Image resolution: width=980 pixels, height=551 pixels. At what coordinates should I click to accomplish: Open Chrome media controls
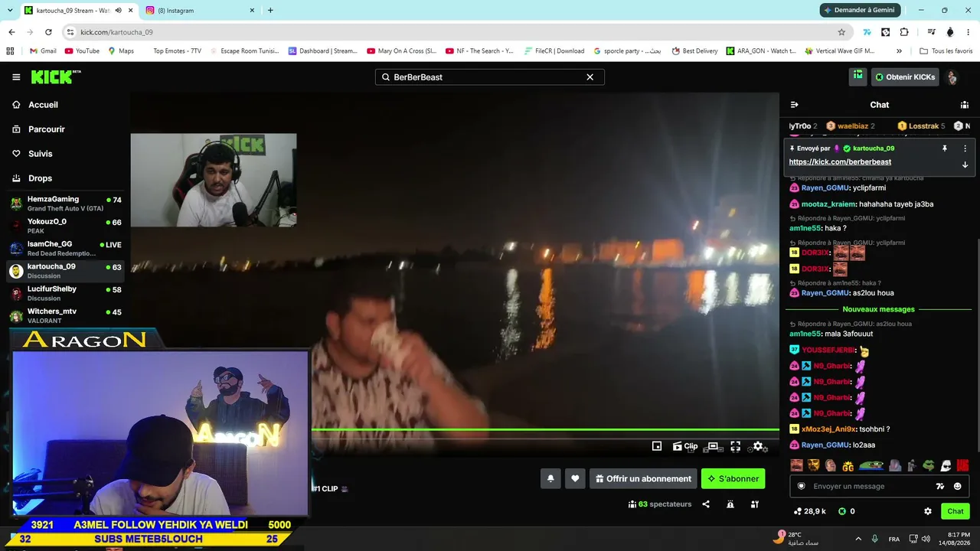tap(931, 32)
